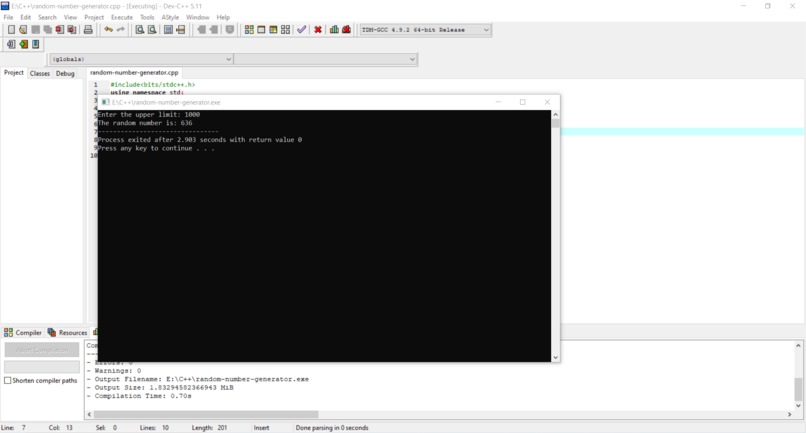Screen dimensions: 806x433
Task: Switch to the Classes sidebar tab
Action: pyautogui.click(x=40, y=73)
